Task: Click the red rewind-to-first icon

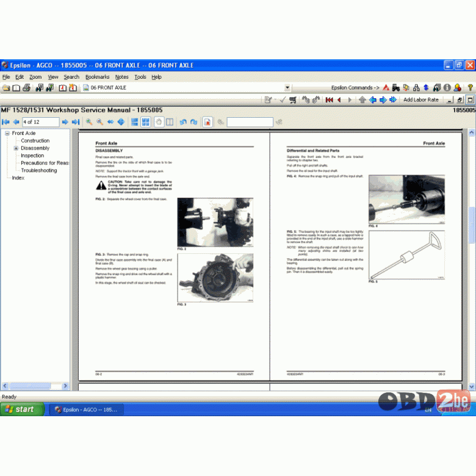Action: [330, 100]
